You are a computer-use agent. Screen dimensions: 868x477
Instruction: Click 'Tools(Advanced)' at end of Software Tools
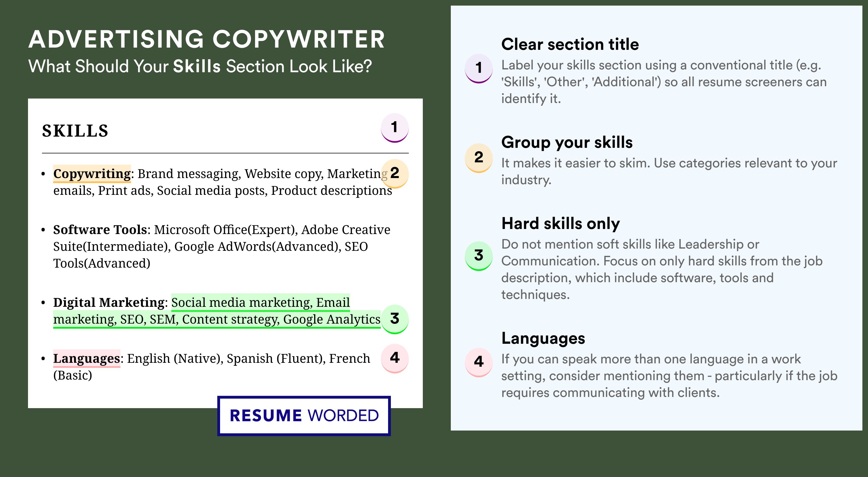pos(102,263)
